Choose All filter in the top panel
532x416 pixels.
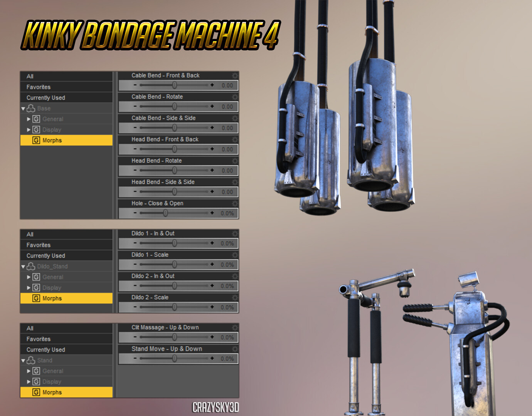pyautogui.click(x=30, y=76)
